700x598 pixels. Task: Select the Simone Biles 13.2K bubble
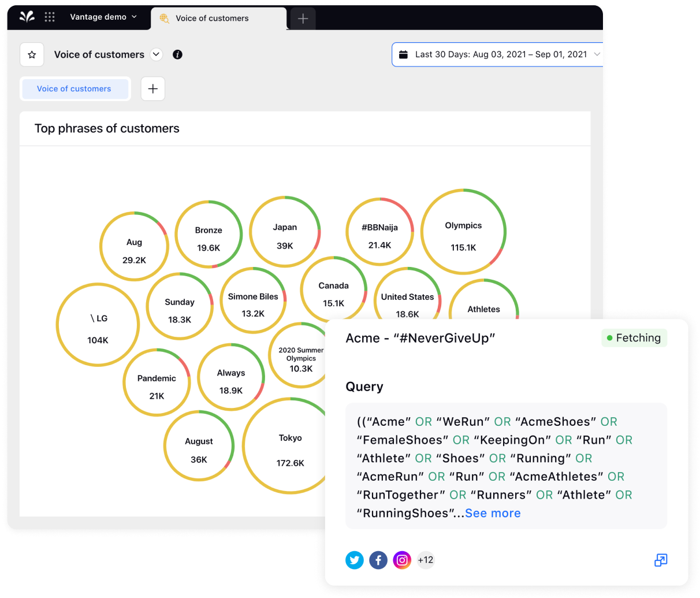point(253,300)
